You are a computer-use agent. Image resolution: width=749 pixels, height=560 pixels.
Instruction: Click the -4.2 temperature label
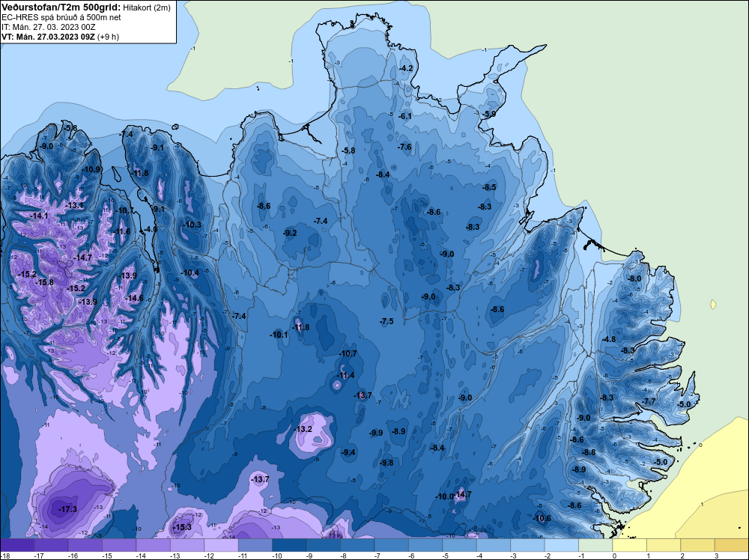[x=405, y=68]
